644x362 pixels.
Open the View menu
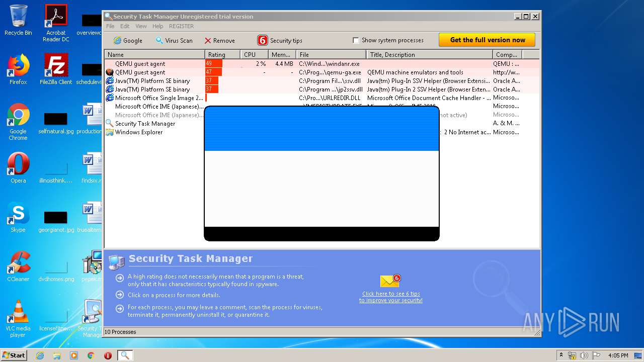tap(141, 26)
